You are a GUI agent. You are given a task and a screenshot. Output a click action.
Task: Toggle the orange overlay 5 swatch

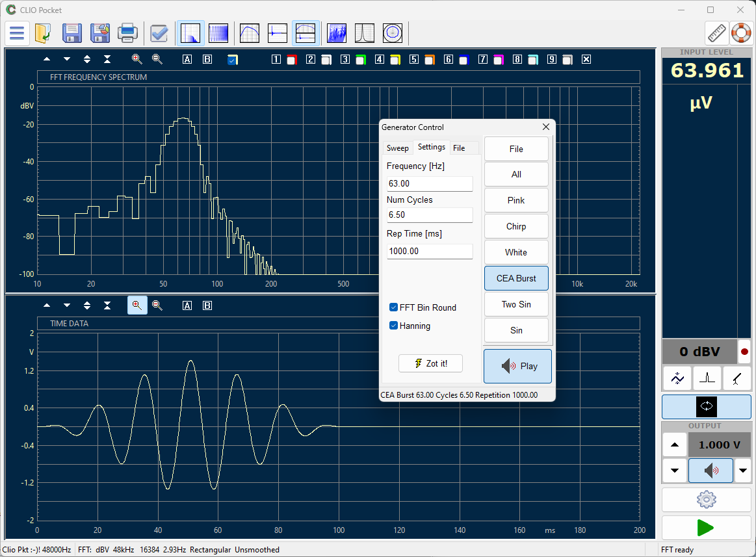click(x=430, y=60)
